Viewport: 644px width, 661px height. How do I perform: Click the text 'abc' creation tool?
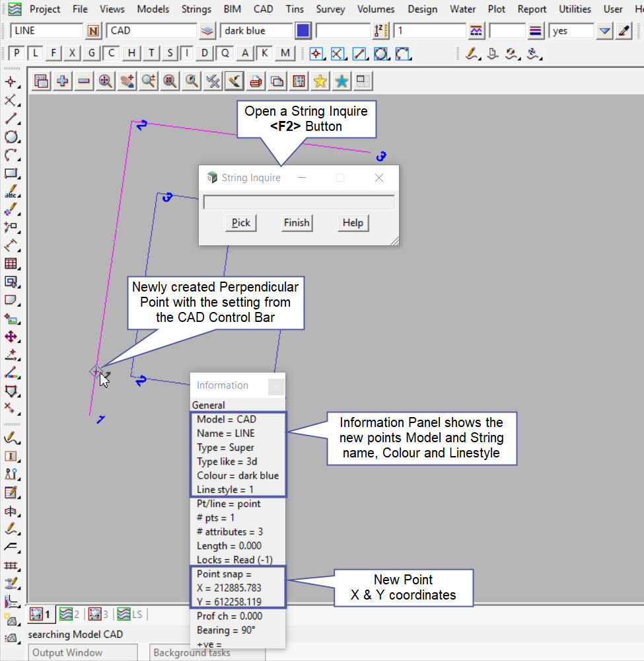point(11,192)
